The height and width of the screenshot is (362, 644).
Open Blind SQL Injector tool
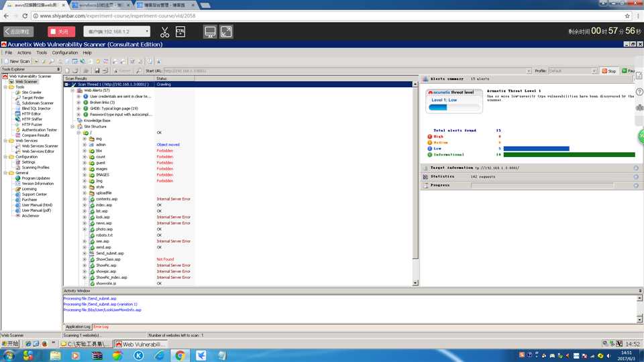pos(36,109)
